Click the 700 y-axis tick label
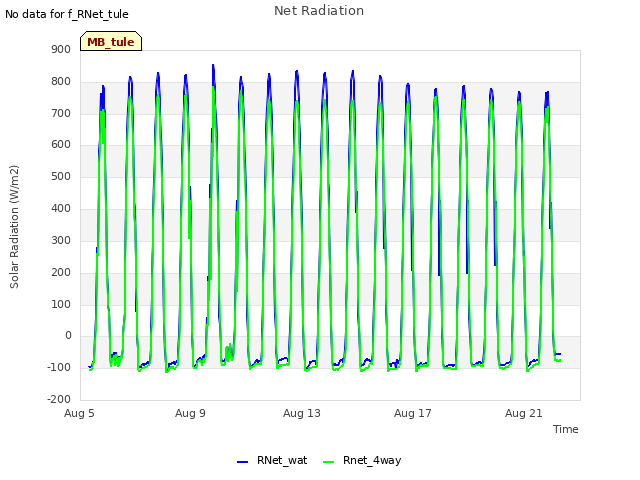This screenshot has width=640, height=480. pos(61,113)
